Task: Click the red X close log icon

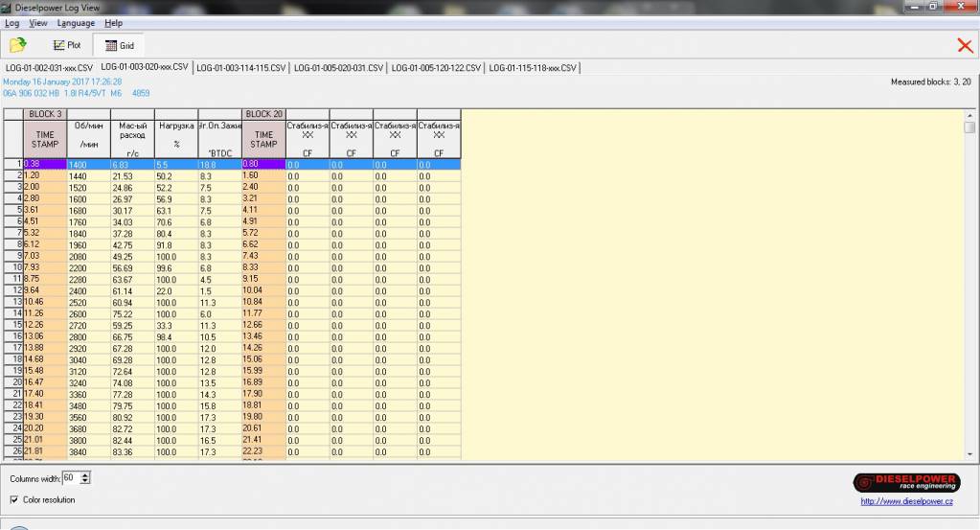Action: tap(965, 45)
